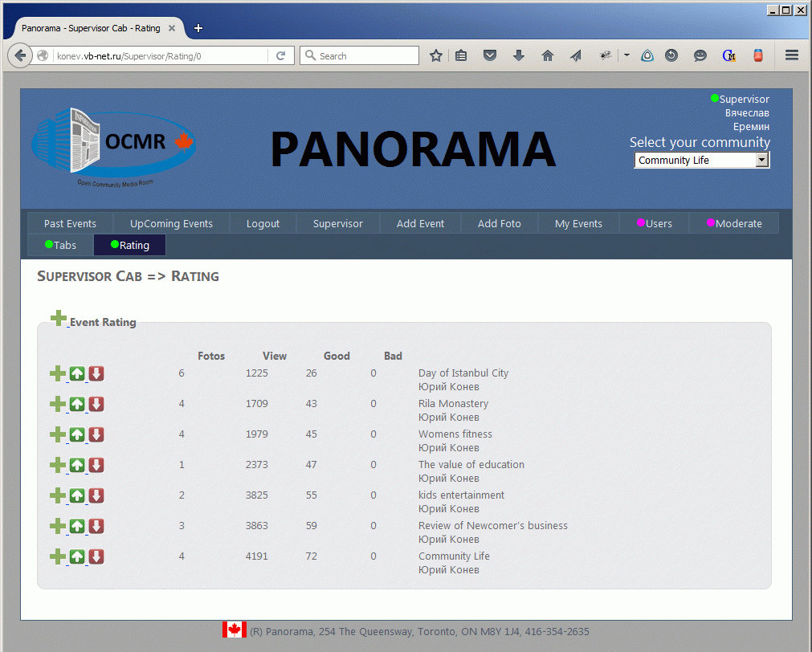Open a new tab with plus button
812x652 pixels.
[198, 28]
